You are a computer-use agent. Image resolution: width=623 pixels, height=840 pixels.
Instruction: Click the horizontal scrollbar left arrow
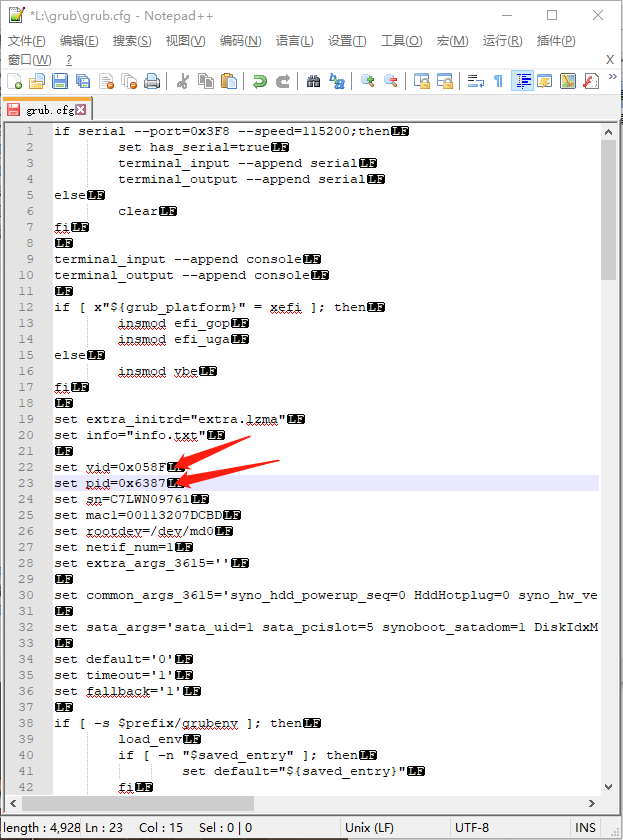coord(13,803)
